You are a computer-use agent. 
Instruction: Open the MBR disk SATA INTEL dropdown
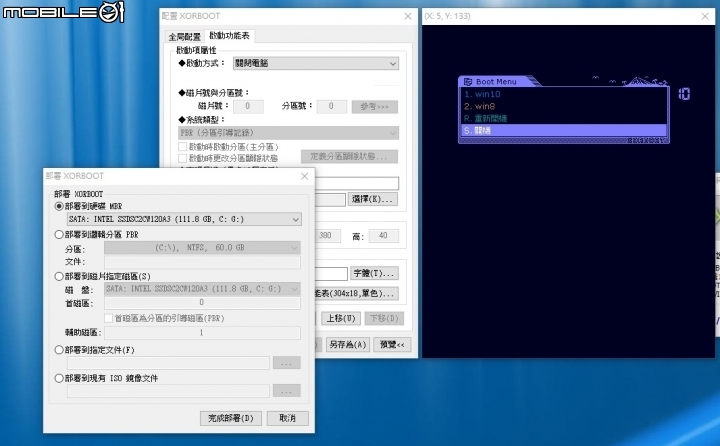point(184,219)
